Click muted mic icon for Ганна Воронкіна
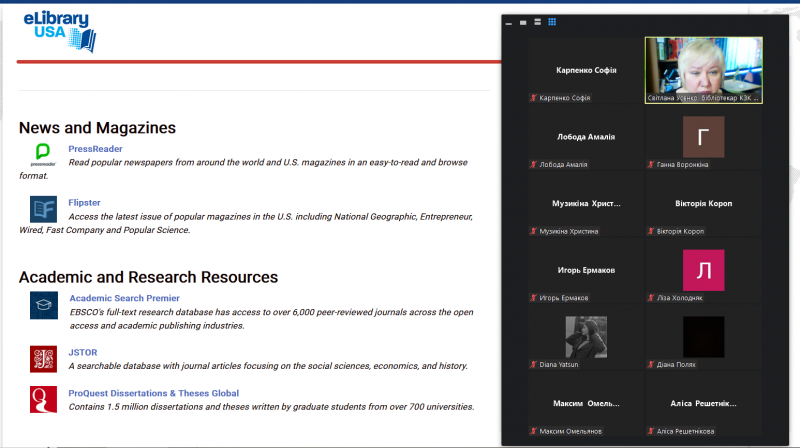Viewport: 800px width, 448px height. (651, 164)
